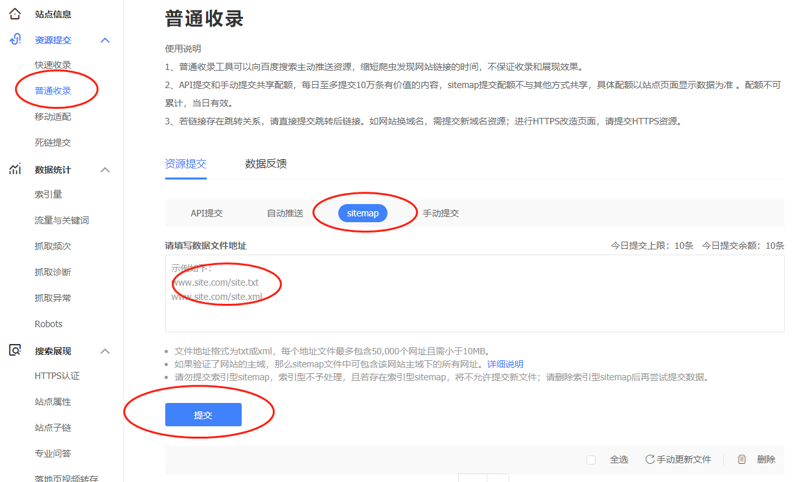The image size is (799, 482).
Task: Click the 搜索展现 search icon
Action: point(15,351)
